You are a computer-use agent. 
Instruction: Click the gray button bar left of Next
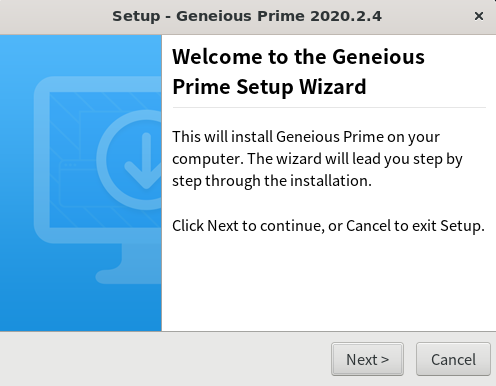click(x=165, y=359)
